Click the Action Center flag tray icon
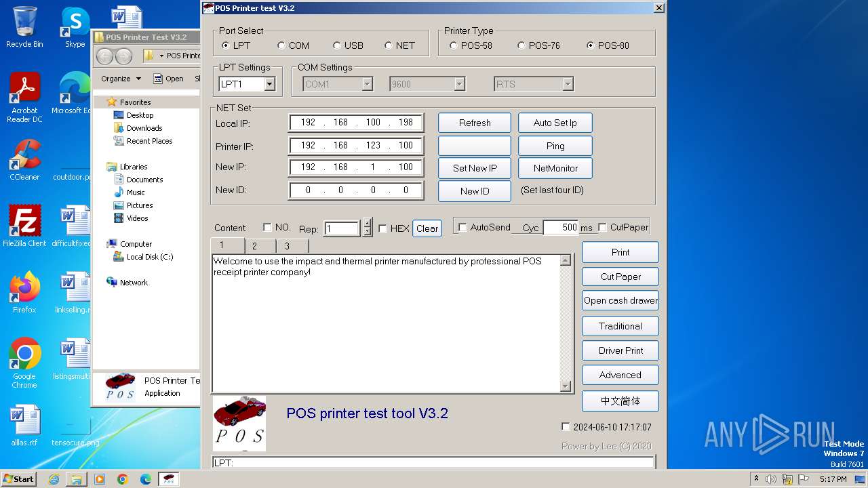 (804, 479)
